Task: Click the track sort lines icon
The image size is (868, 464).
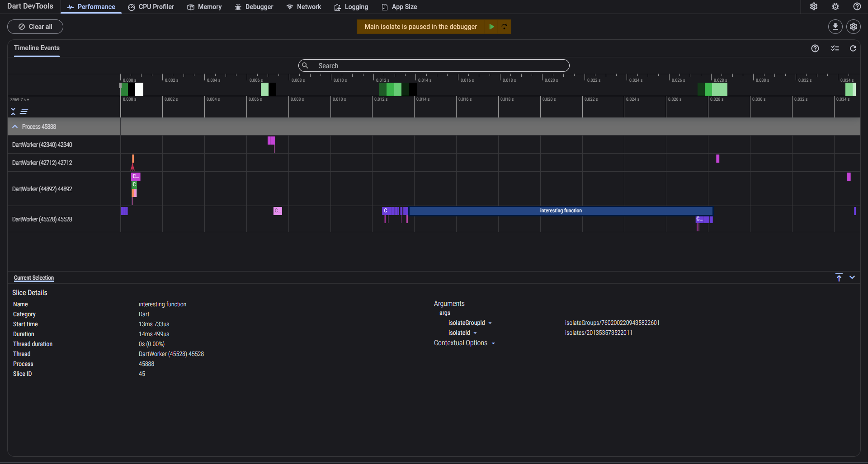Action: point(24,112)
